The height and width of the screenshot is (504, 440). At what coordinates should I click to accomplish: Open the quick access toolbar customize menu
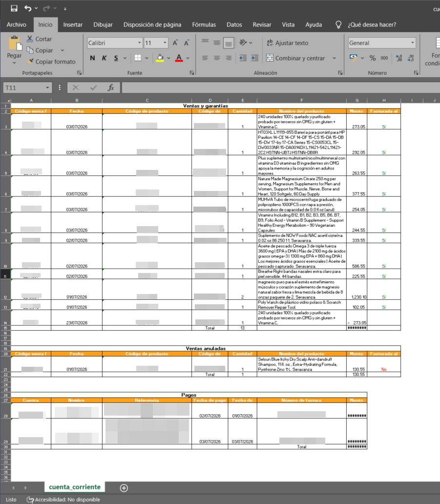(x=65, y=9)
